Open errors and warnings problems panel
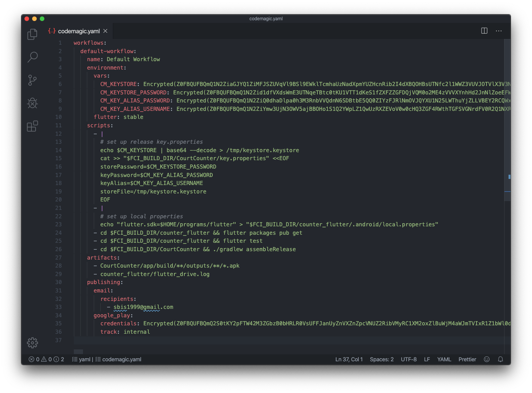Screen dimensions: 532x393 point(46,359)
